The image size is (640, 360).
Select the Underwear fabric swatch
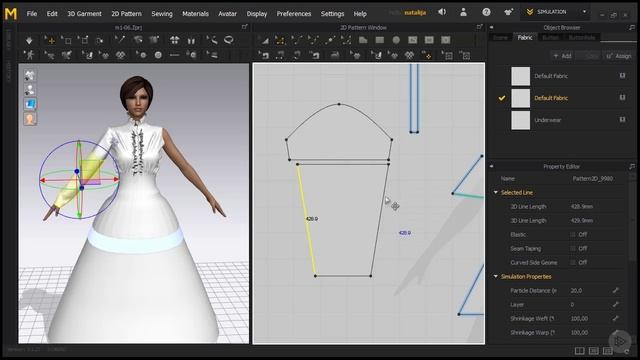(x=520, y=120)
